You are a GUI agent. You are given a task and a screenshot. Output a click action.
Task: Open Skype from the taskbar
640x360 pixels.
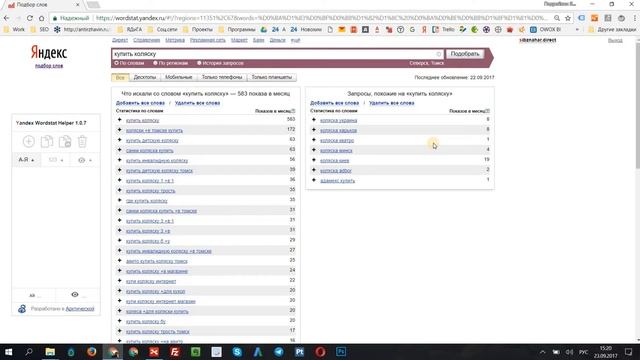237,351
